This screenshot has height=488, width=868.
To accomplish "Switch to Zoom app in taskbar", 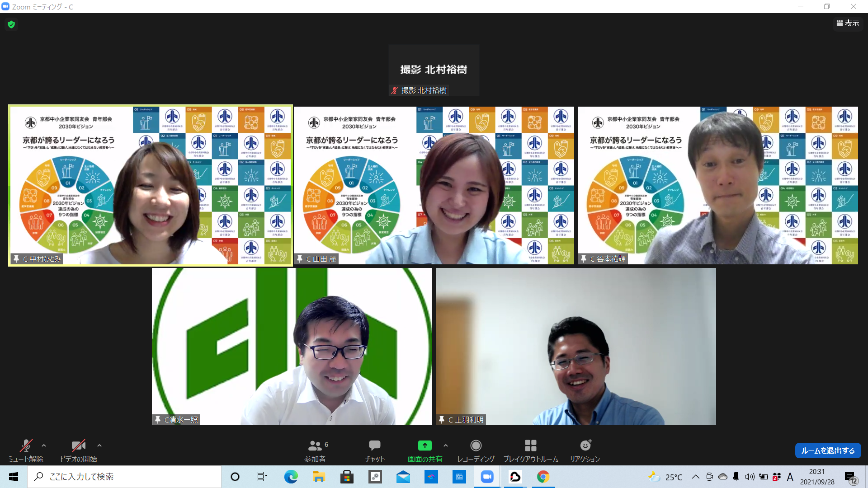I will tap(487, 477).
